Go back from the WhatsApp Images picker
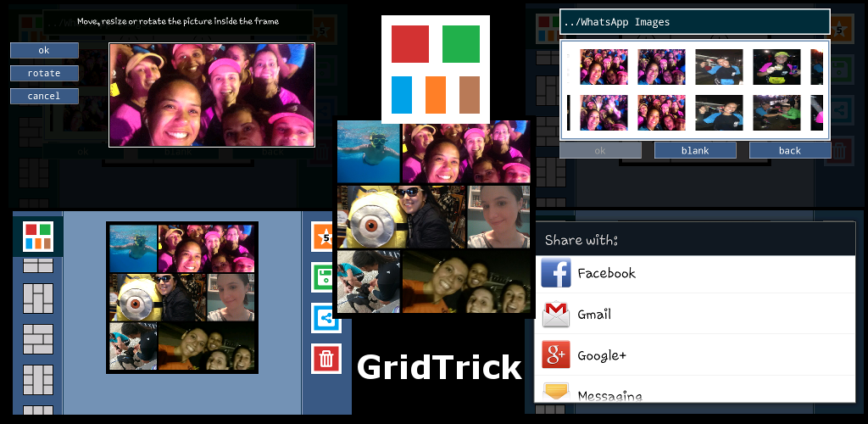 pos(790,151)
